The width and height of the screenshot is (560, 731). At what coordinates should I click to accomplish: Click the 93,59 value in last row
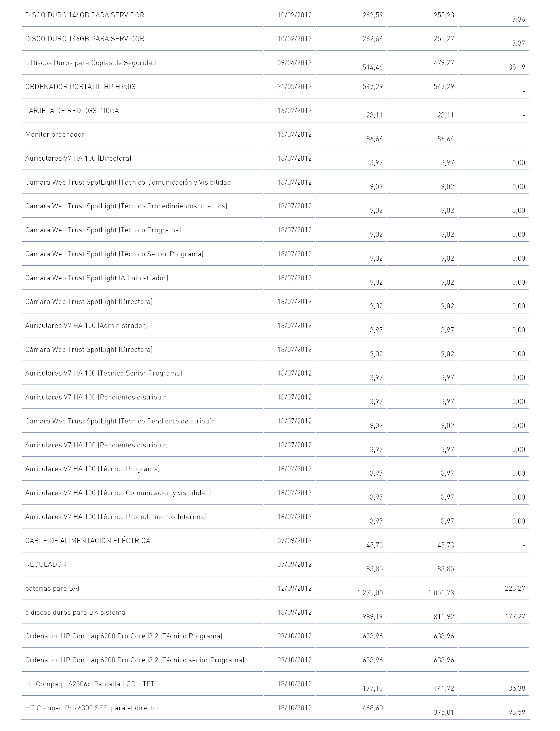pos(517,712)
